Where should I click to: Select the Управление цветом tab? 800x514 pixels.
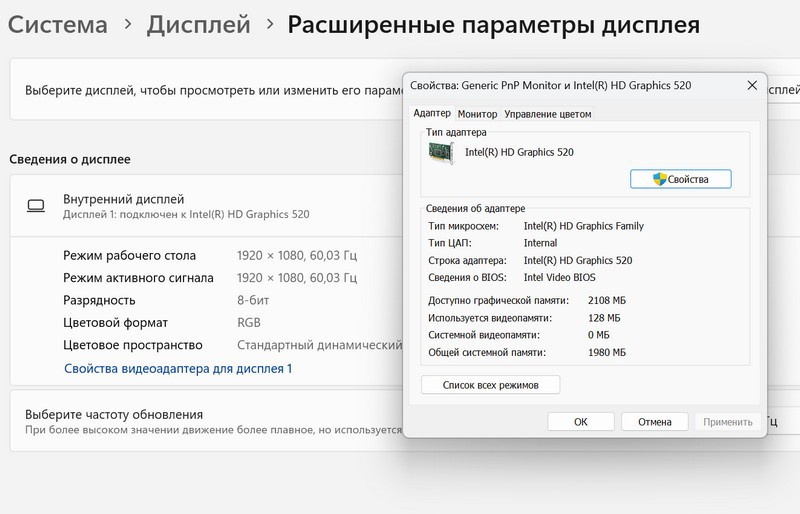[x=547, y=114]
